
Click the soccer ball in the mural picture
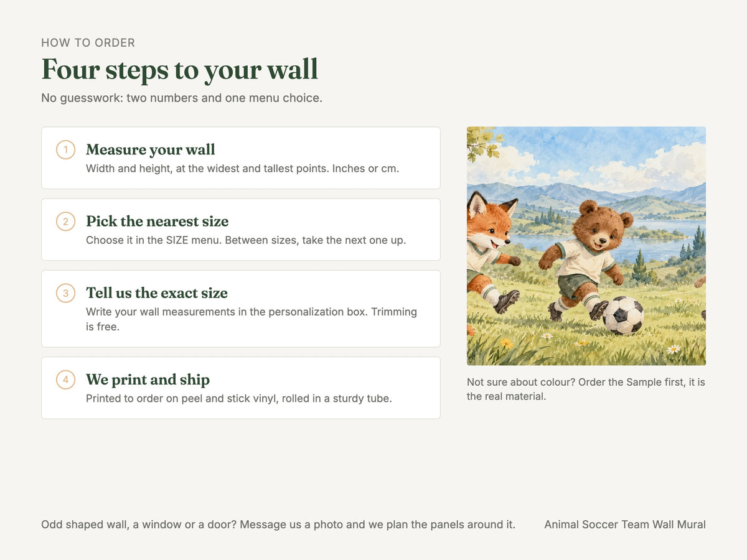[x=623, y=315]
